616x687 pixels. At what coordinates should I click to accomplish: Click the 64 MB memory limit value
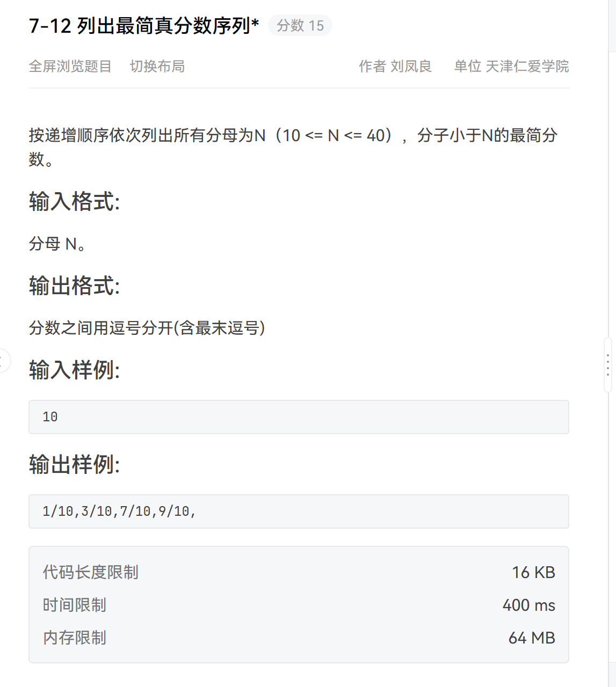pos(531,638)
